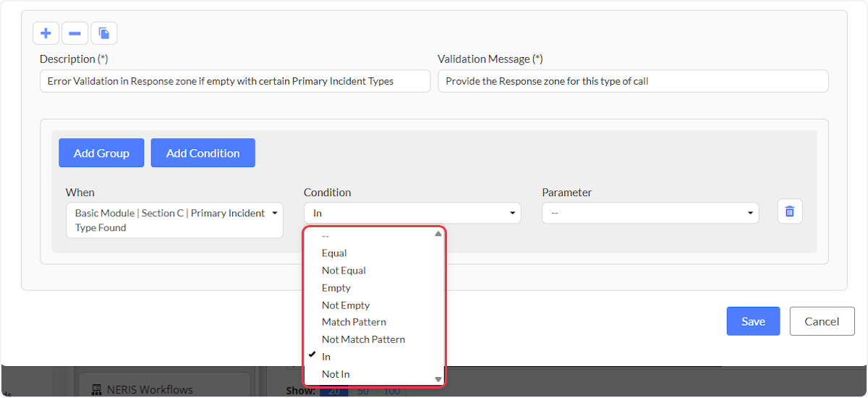Image resolution: width=868 pixels, height=398 pixels.
Task: Click the copy duplicate rule icon
Action: coord(103,33)
